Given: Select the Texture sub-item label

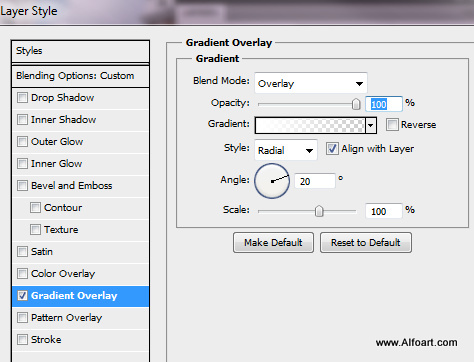Looking at the screenshot, I should click(61, 230).
